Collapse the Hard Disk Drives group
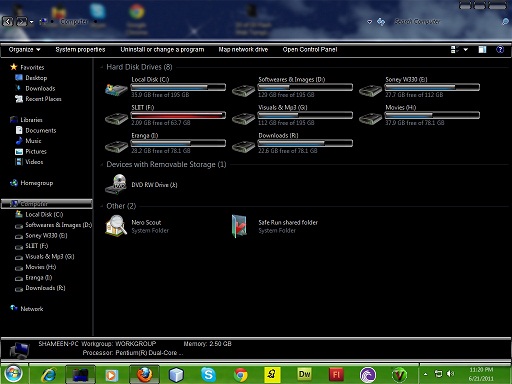 point(102,67)
